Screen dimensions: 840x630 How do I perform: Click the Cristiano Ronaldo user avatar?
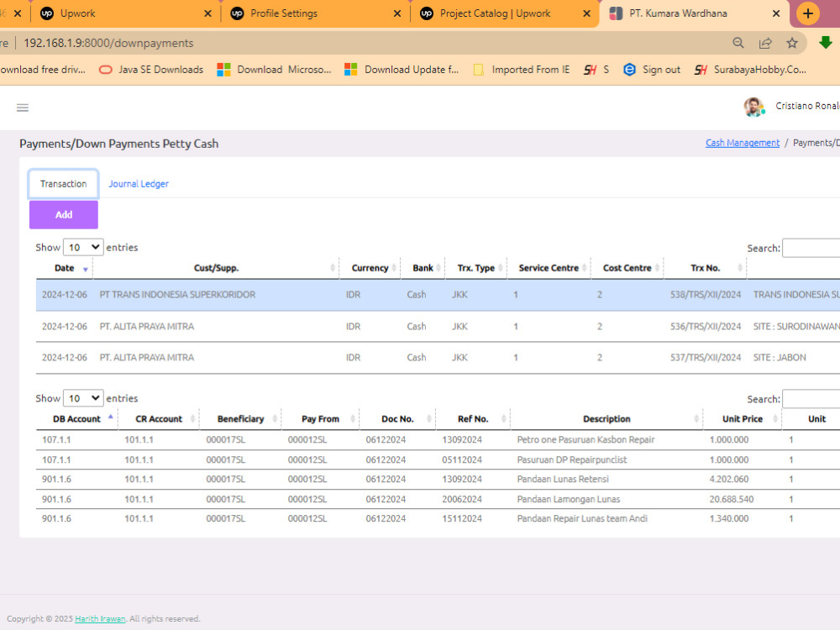tap(753, 107)
